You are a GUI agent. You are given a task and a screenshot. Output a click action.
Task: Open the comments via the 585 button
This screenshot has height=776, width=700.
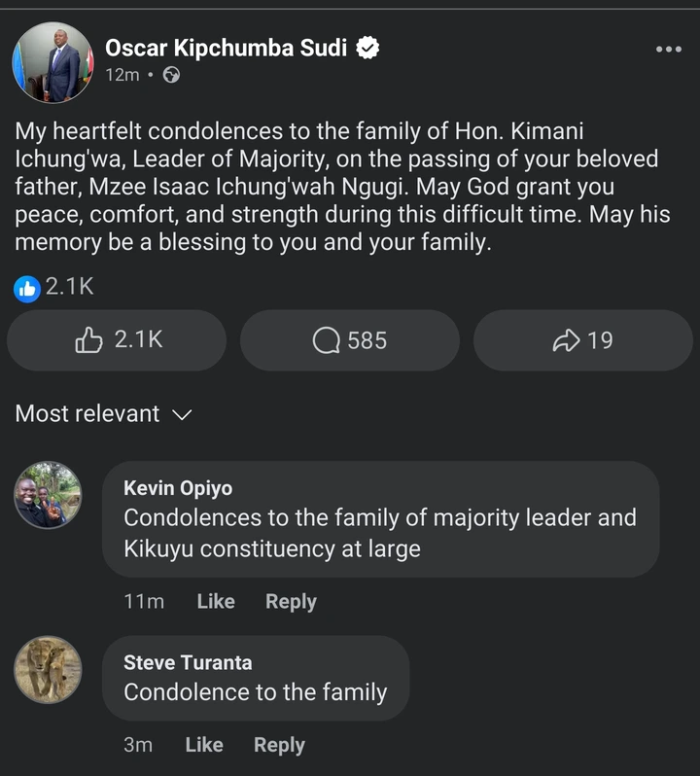350,340
